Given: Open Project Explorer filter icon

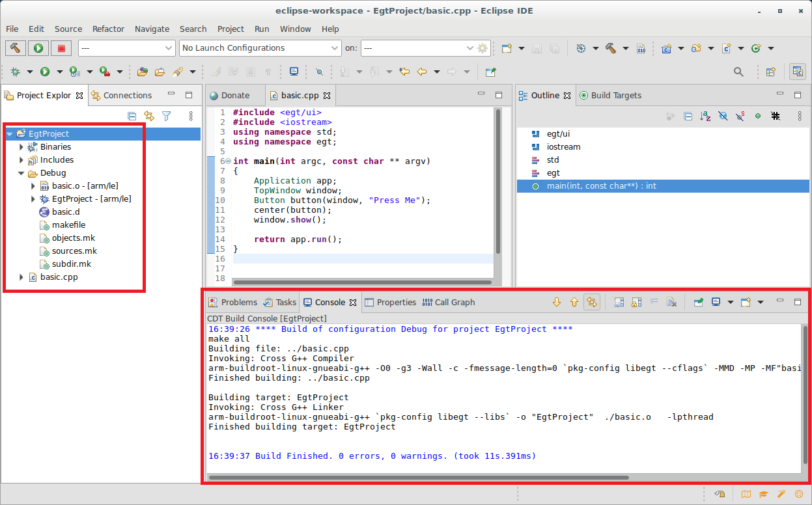Looking at the screenshot, I should click(167, 116).
